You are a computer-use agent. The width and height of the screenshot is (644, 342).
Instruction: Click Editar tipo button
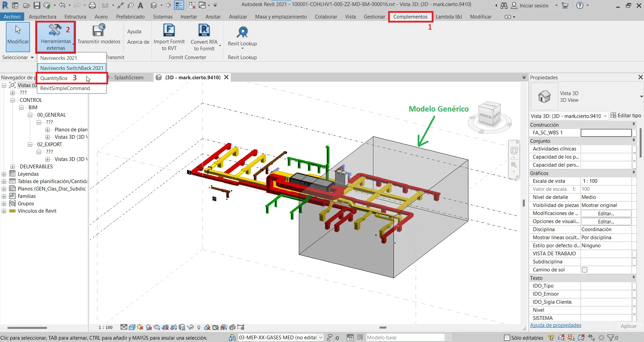(x=626, y=116)
